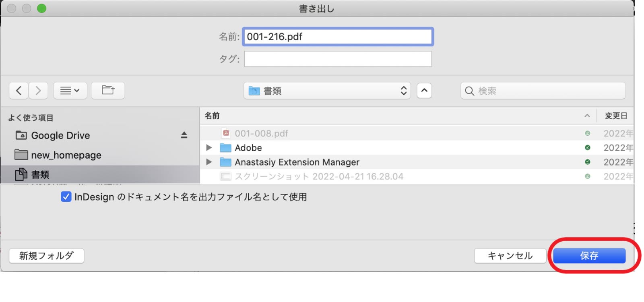Sort files by 名前 column header
Image resolution: width=644 pixels, height=302 pixels.
[212, 116]
